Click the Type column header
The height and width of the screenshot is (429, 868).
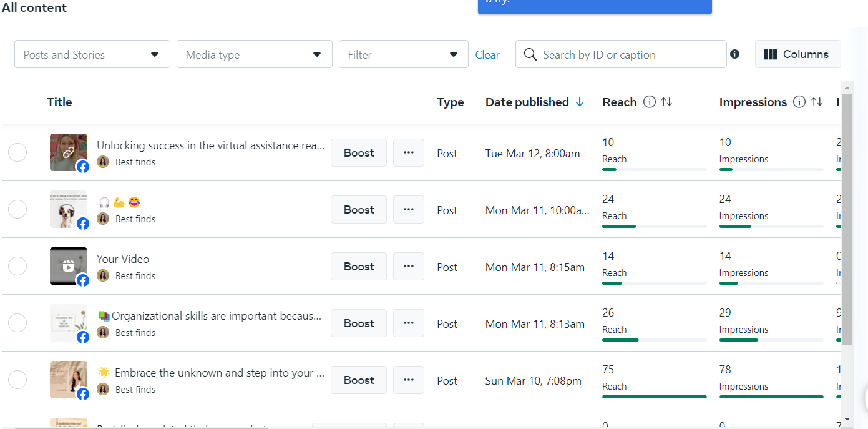450,102
